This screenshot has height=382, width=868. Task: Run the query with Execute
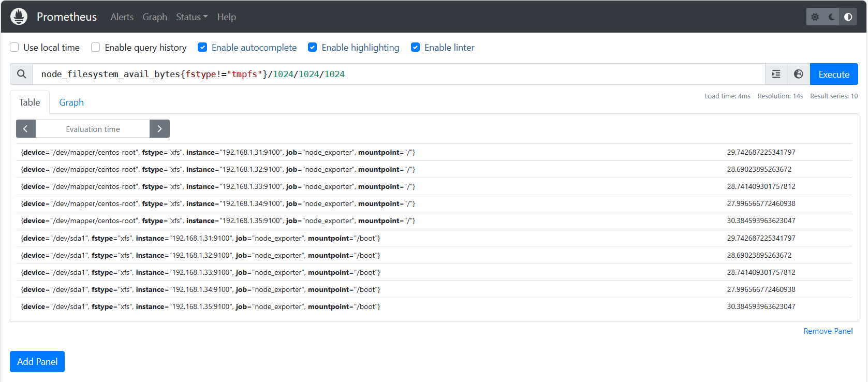(834, 74)
